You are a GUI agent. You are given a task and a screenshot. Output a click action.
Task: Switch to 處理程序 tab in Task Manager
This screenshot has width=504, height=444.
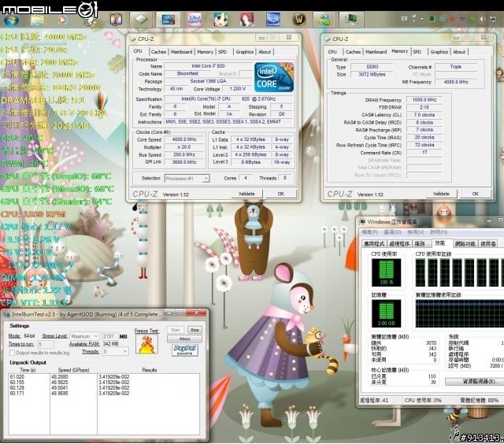point(399,244)
